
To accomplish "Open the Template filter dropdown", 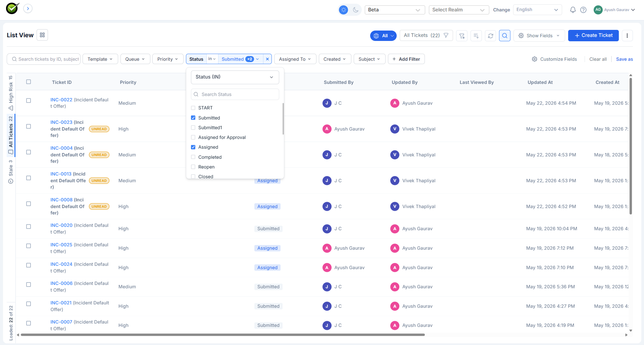I will click(100, 59).
